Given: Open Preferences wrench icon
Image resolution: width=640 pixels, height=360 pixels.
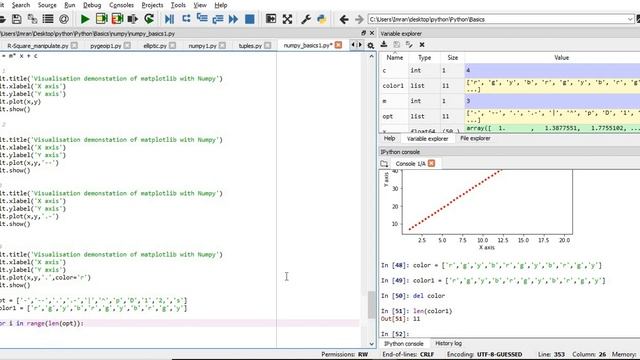Looking at the screenshot, I should click(306, 19).
